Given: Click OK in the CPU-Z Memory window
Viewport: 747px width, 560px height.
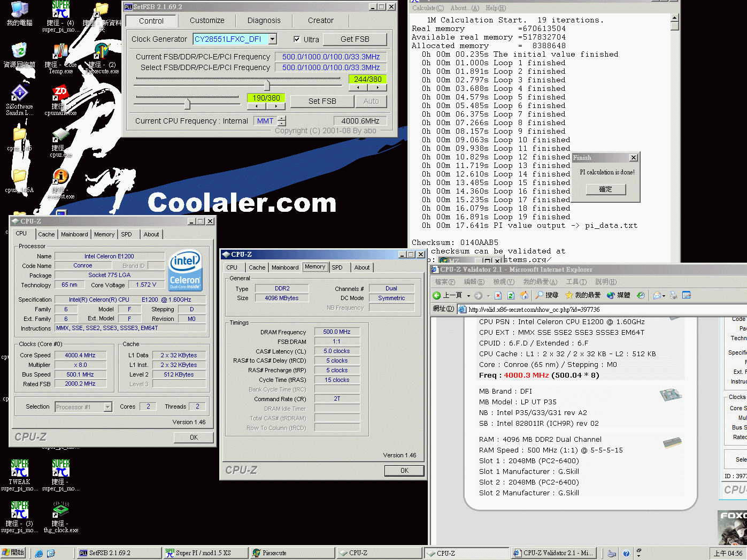Looking at the screenshot, I should coord(404,471).
